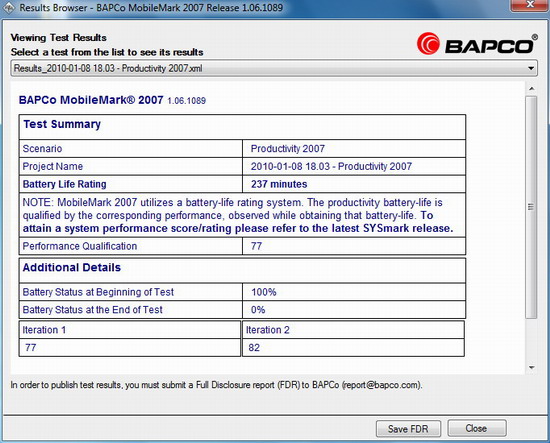The height and width of the screenshot is (443, 550).
Task: Click the Performance Qualification value 77
Action: (256, 246)
